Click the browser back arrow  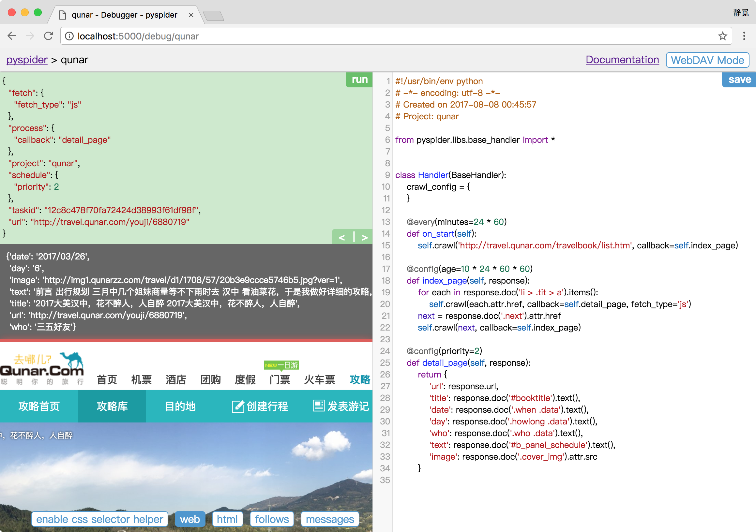pos(12,36)
